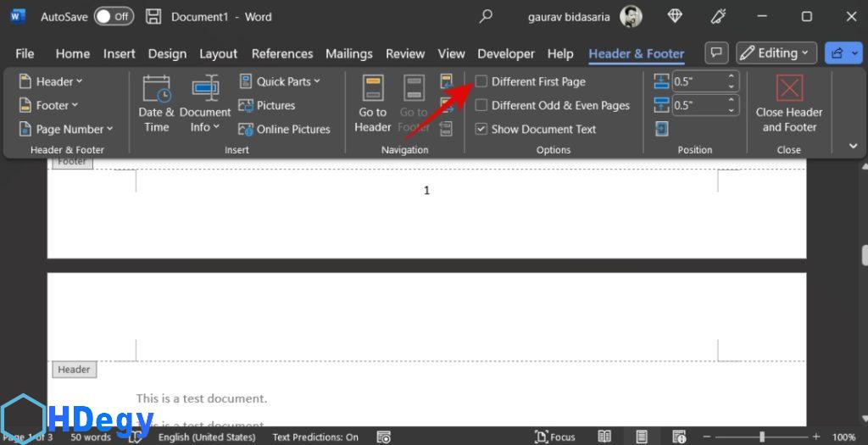Adjust the zoom slider in status bar
The width and height of the screenshot is (868, 445).
tap(761, 437)
